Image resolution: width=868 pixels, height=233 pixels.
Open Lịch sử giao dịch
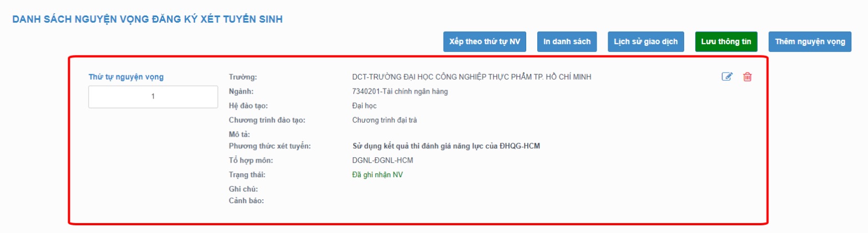(x=646, y=42)
